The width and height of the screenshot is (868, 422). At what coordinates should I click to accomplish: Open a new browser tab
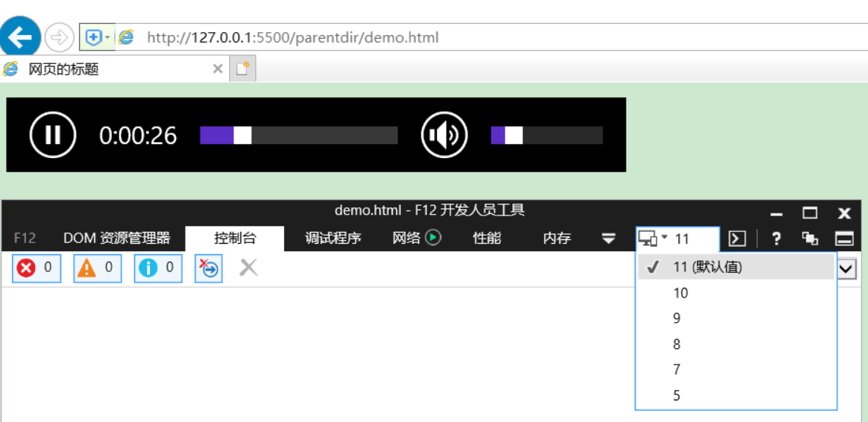242,69
